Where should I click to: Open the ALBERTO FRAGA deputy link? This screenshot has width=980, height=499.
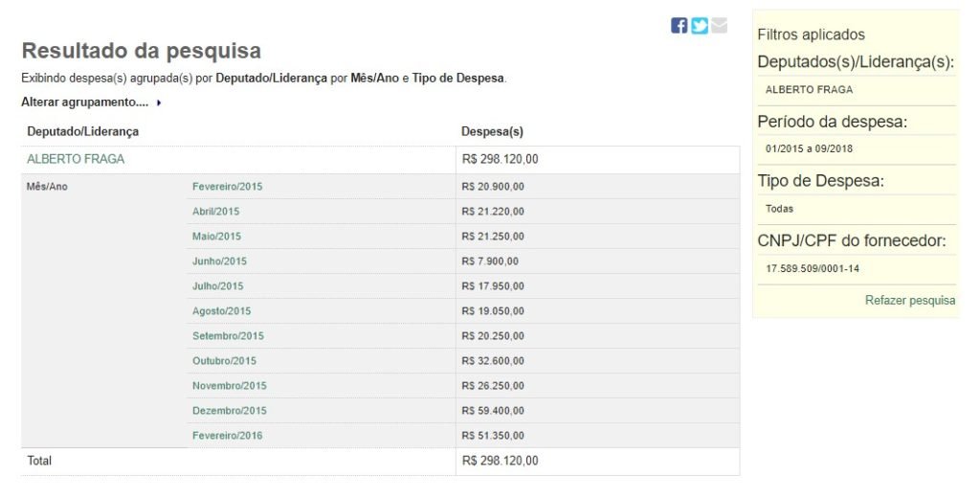(x=76, y=159)
